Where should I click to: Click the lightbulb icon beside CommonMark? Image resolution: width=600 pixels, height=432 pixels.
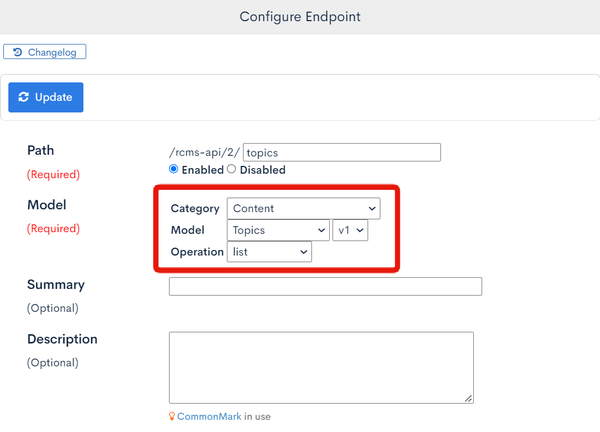172,416
